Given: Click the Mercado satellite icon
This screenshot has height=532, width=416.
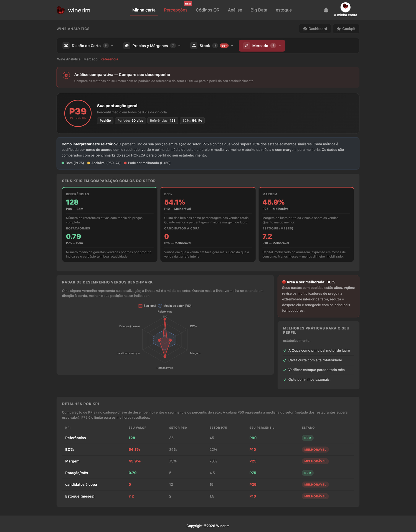Looking at the screenshot, I should point(247,46).
